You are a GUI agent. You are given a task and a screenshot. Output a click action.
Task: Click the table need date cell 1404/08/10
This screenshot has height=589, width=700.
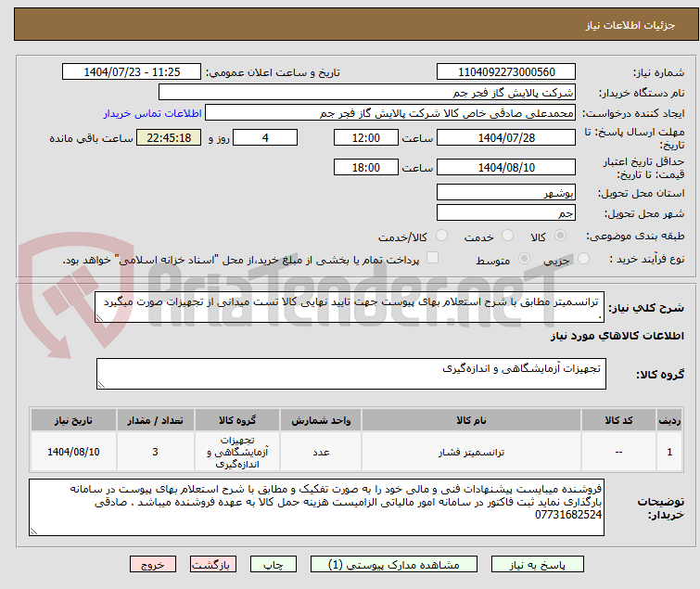pos(73,452)
